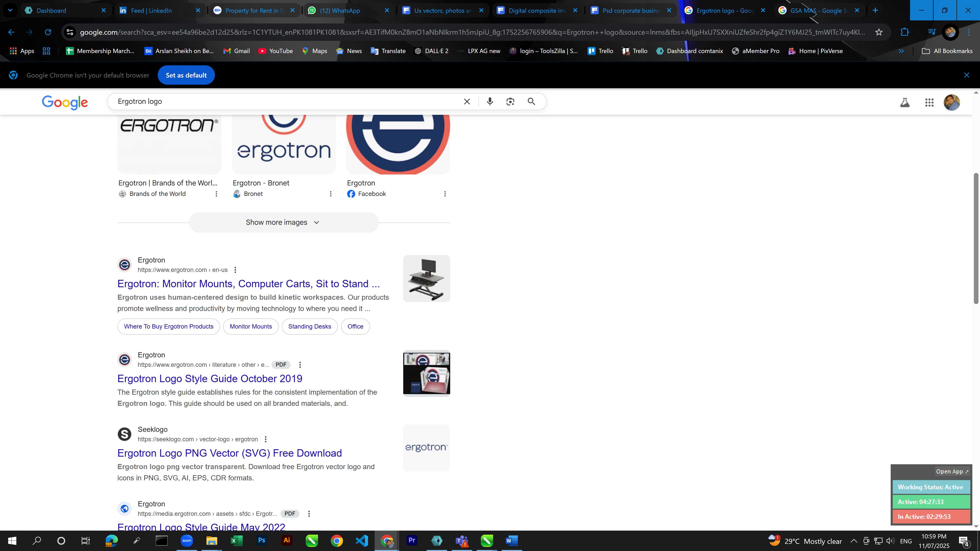Open the Ergotron Facebook logo image
The height and width of the screenshot is (551, 980).
[x=398, y=144]
